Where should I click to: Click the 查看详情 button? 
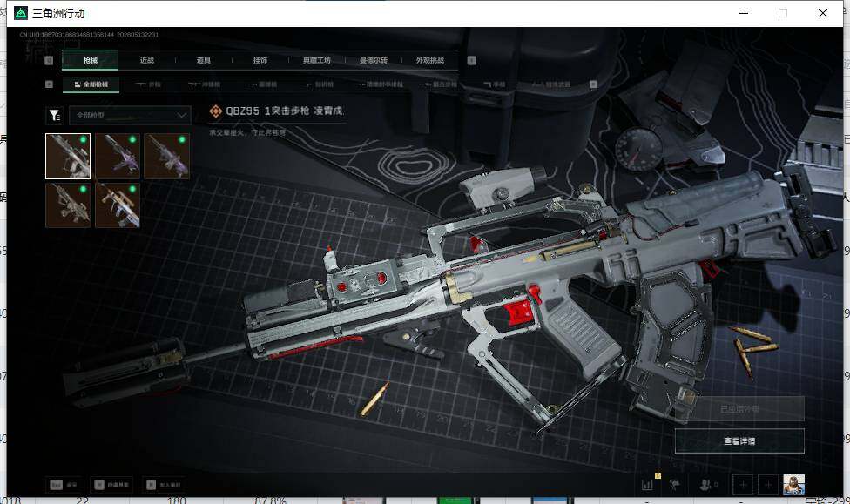[x=739, y=441]
